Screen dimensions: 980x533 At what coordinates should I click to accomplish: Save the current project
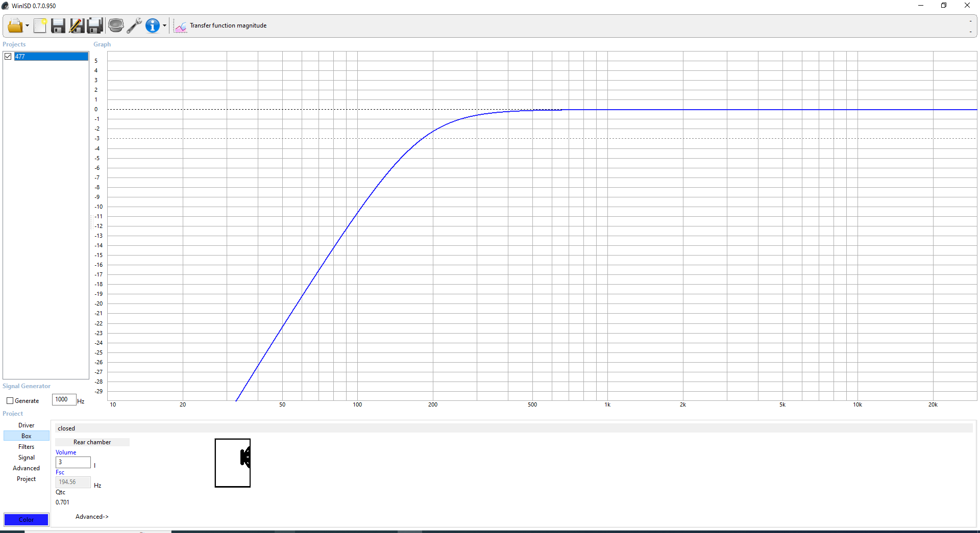[x=58, y=26]
